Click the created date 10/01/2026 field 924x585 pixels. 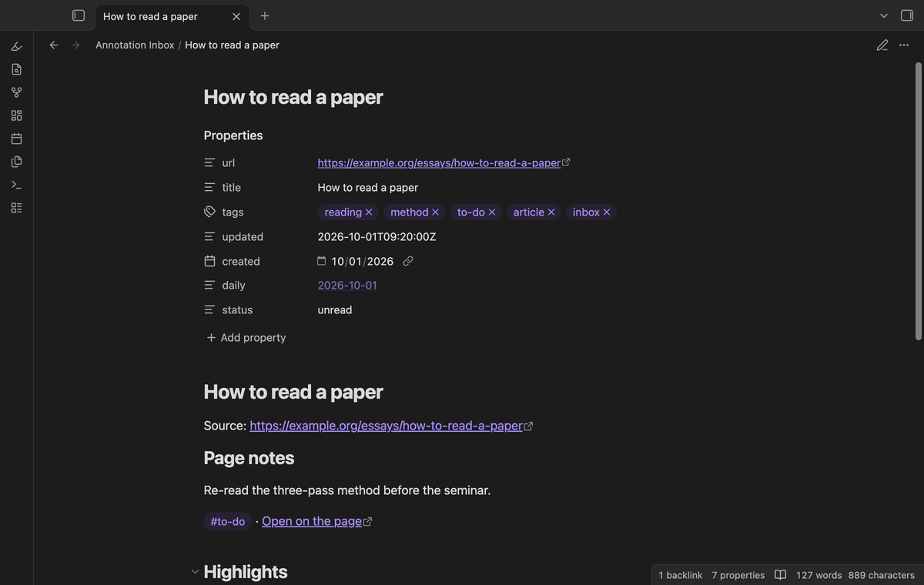363,262
